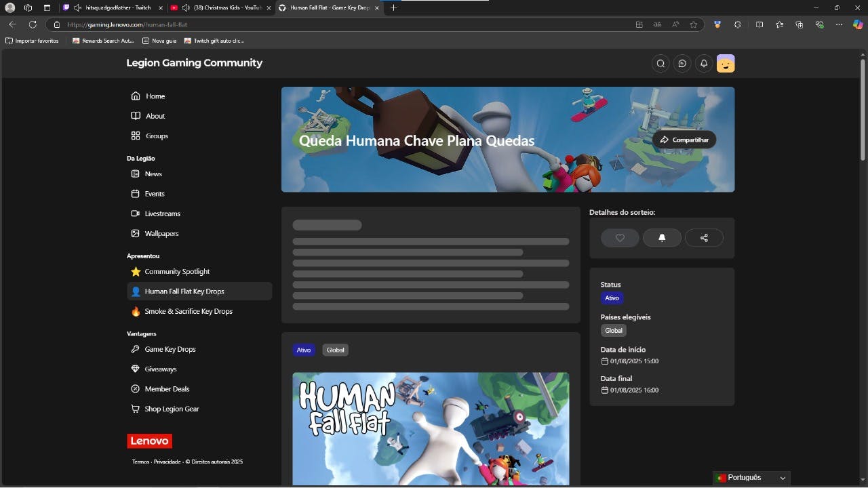Click the Human Fall Flat game thumbnail
The image size is (868, 488).
(x=431, y=428)
